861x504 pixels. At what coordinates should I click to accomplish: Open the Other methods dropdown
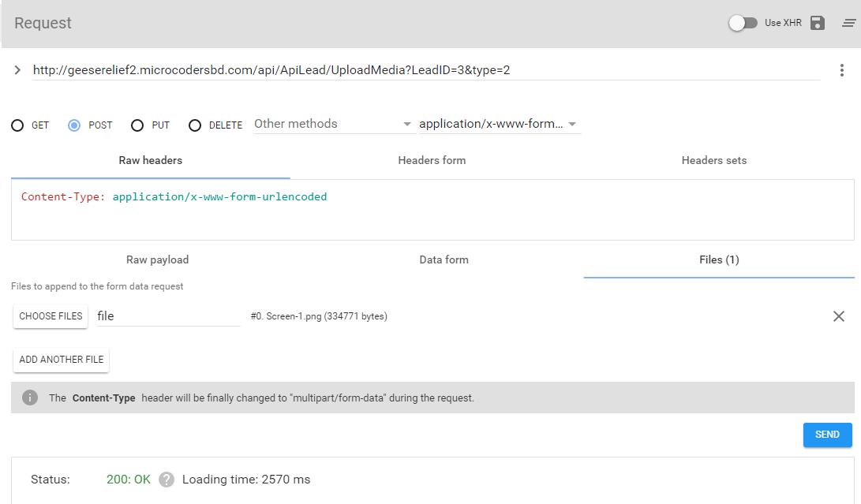[333, 124]
